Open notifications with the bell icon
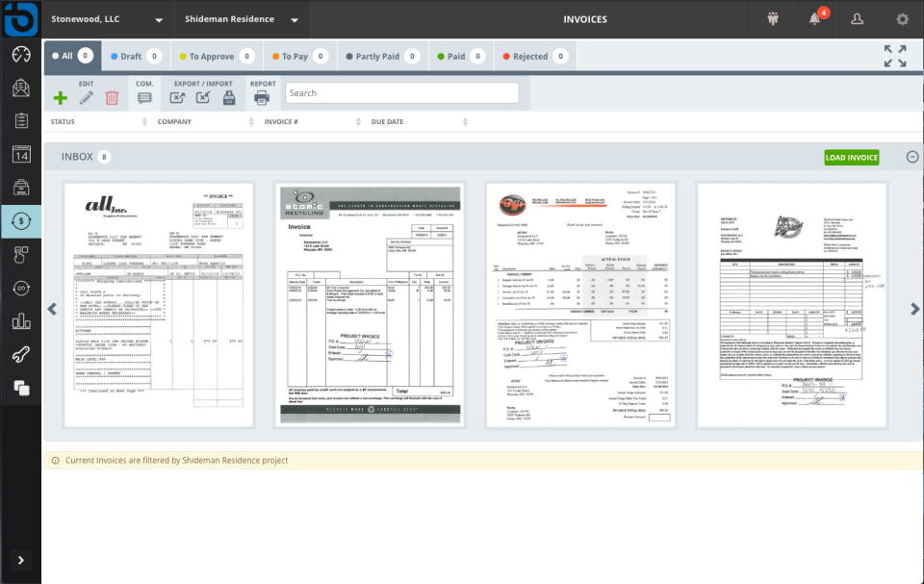The width and height of the screenshot is (924, 584). point(813,19)
